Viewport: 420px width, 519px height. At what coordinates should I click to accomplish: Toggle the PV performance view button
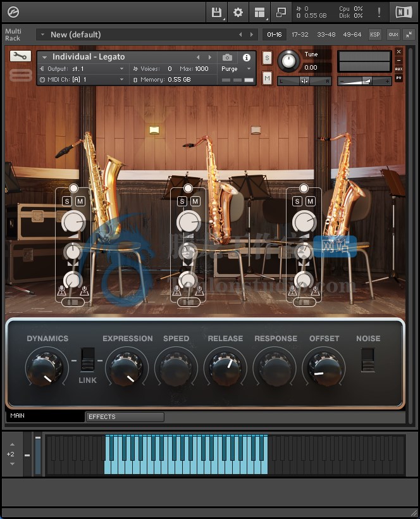[x=399, y=78]
